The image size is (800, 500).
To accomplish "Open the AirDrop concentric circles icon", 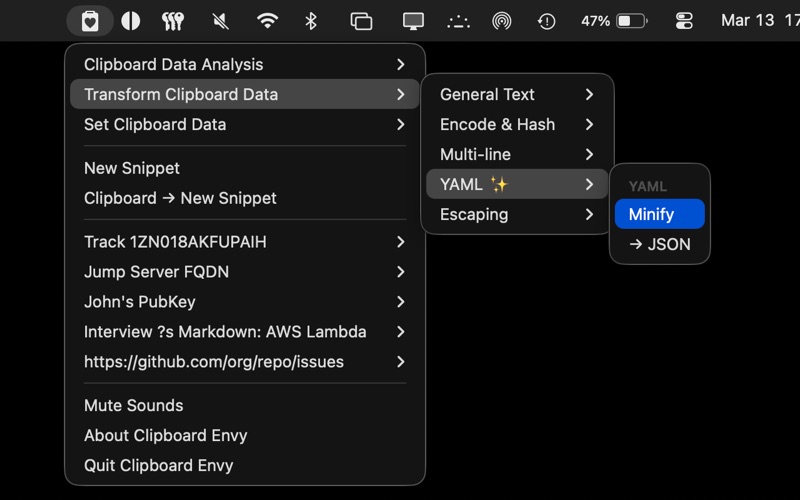I will point(502,21).
